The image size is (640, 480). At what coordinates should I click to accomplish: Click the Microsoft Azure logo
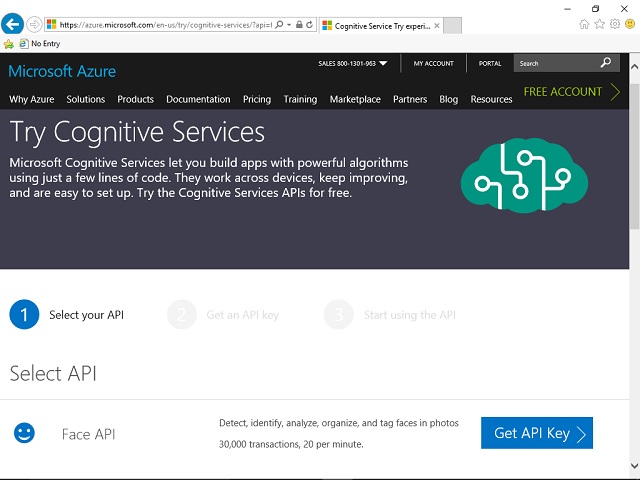(62, 71)
